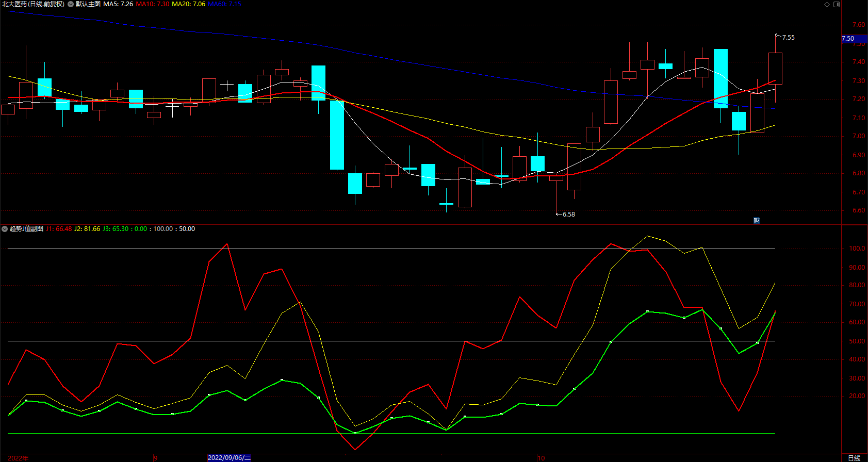Click the 趋势J值副图 sub-chart name
This screenshot has width=868, height=462.
pos(26,229)
